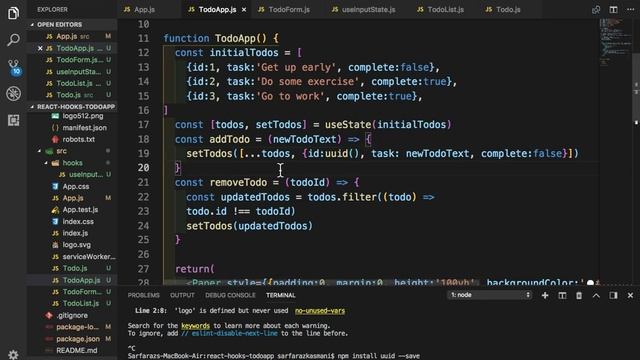Open .gitignore file

click(73, 315)
